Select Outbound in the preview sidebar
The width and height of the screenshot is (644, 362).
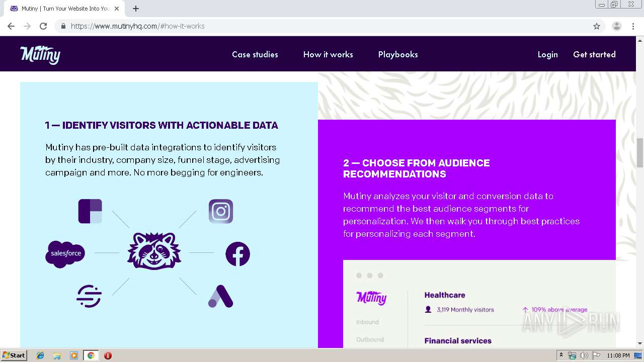tap(370, 339)
